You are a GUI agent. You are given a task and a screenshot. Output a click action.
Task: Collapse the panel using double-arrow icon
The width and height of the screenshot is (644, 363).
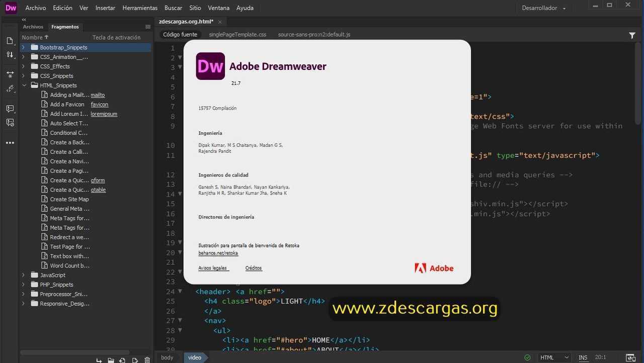[24, 20]
